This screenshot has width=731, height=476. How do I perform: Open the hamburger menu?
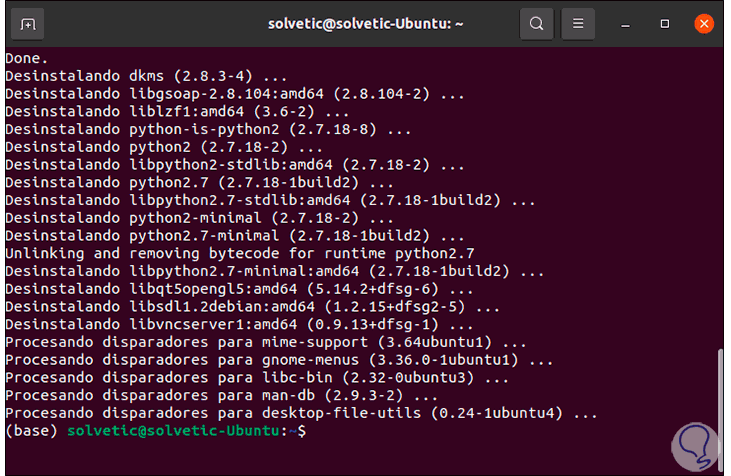point(578,23)
